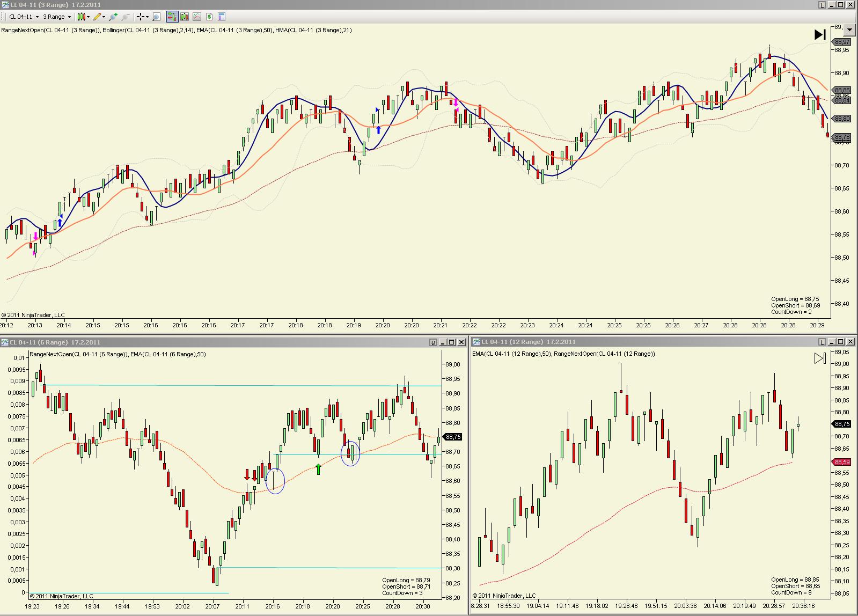
Task: Expand the chart style dropdown arrow
Action: tap(89, 17)
